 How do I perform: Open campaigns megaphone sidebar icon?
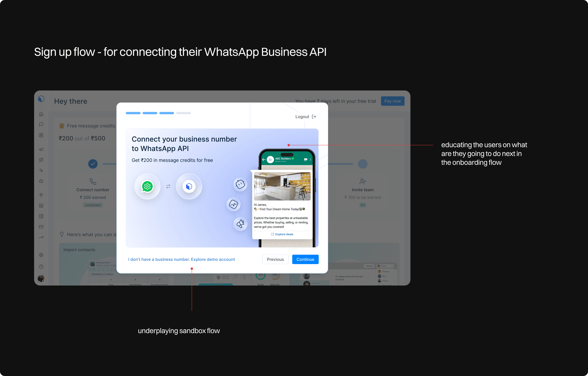point(41,149)
